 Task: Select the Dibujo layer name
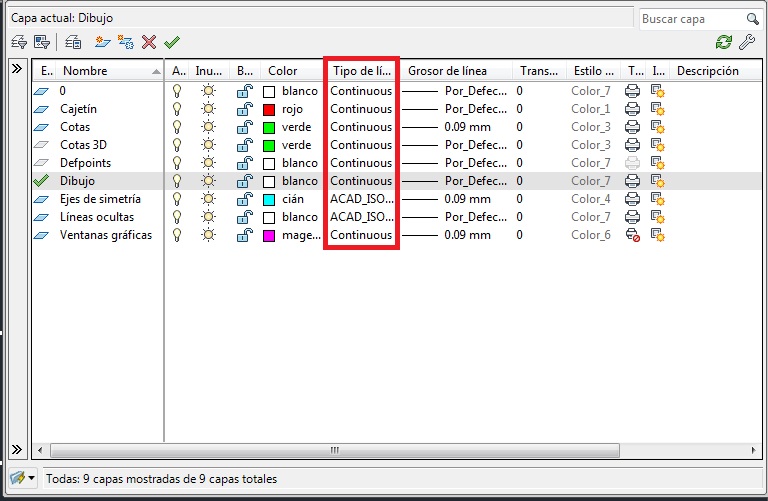click(x=77, y=181)
